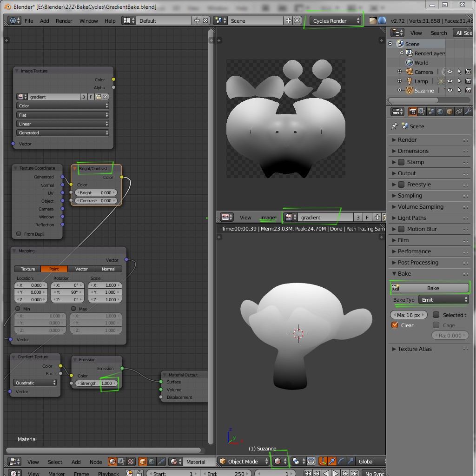Enable the rotate manipulator in 3D view header
476x476 pixels.
[341, 461]
